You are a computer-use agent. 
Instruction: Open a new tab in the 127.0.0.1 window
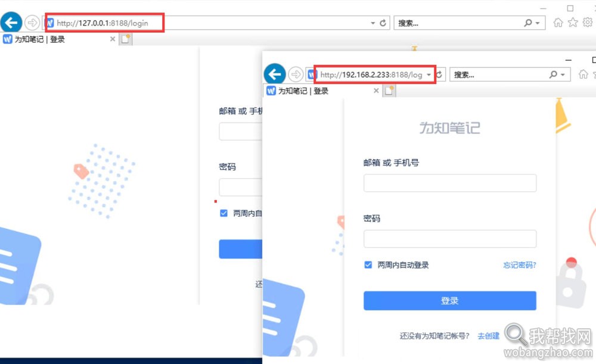click(126, 39)
